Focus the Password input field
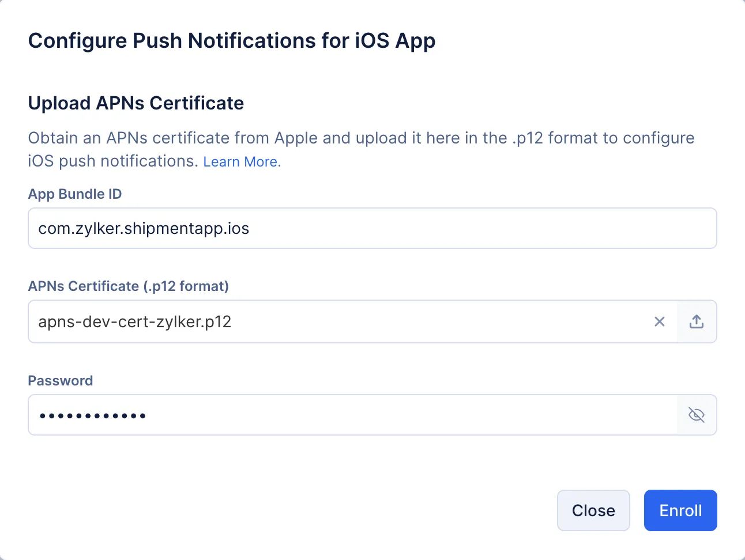Viewport: 745px width, 560px height. pos(352,415)
